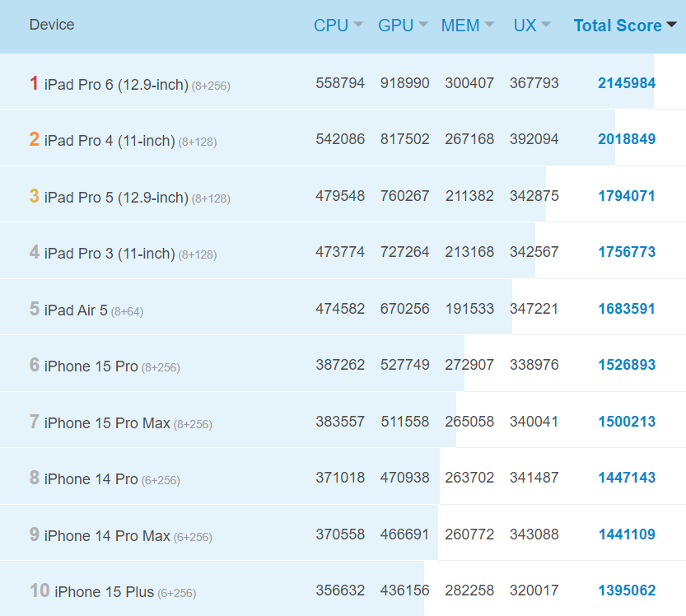Click the GPU sort arrow

(x=423, y=25)
